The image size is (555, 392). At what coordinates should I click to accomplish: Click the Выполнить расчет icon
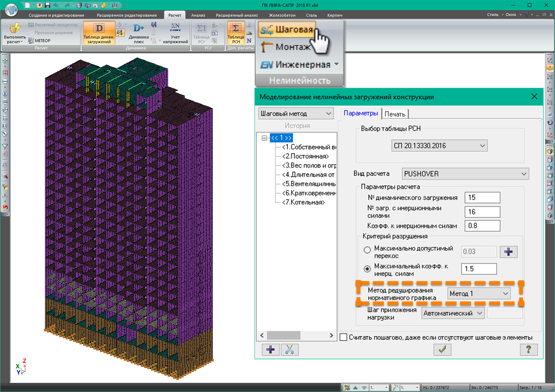point(15,29)
